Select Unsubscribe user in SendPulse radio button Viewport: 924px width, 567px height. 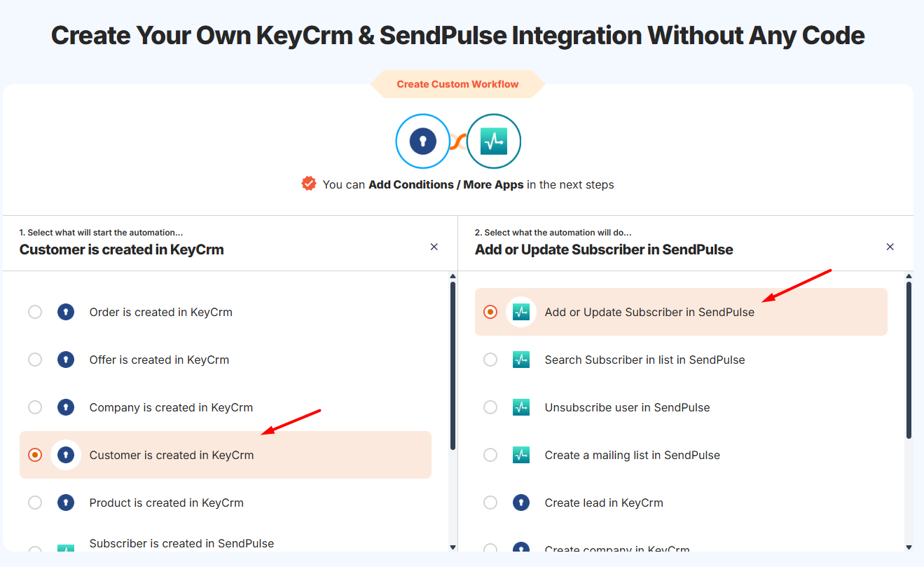coord(490,407)
